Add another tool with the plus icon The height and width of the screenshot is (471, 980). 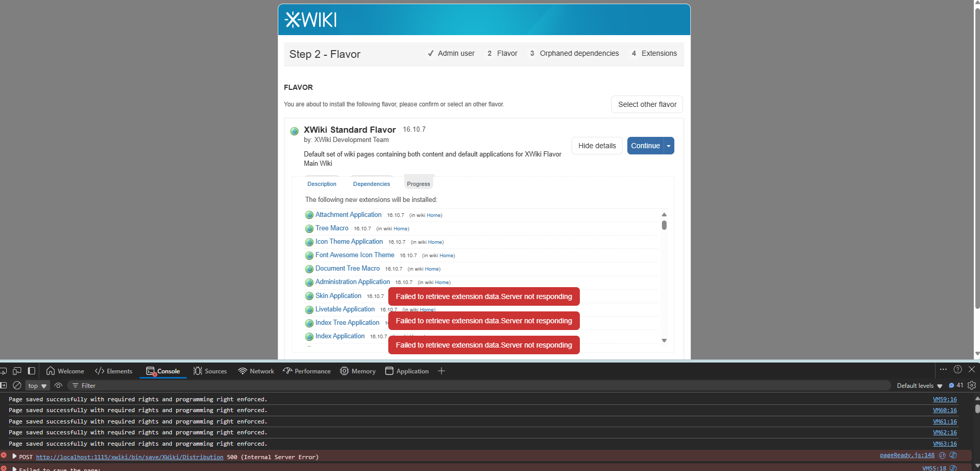[441, 371]
